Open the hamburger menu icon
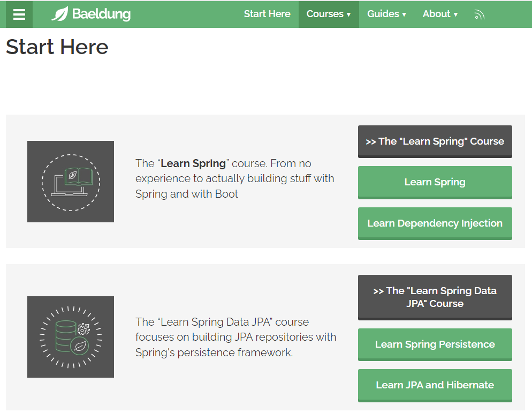 [x=19, y=14]
